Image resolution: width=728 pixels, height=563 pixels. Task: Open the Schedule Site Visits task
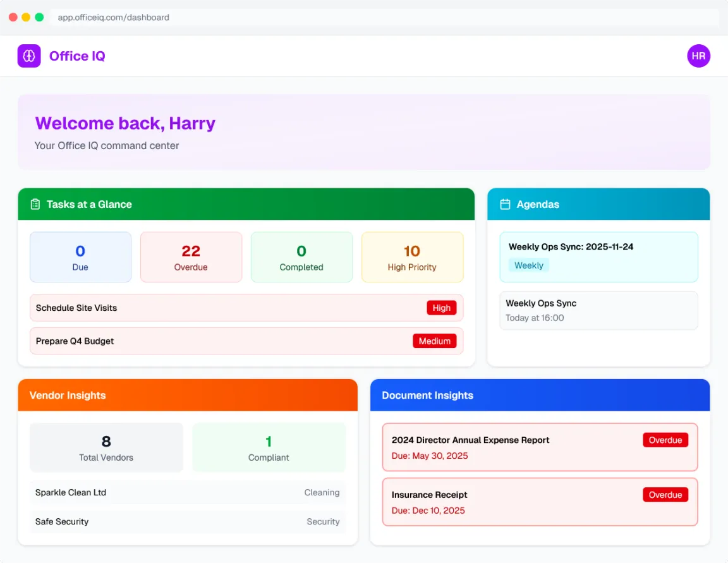(x=246, y=308)
